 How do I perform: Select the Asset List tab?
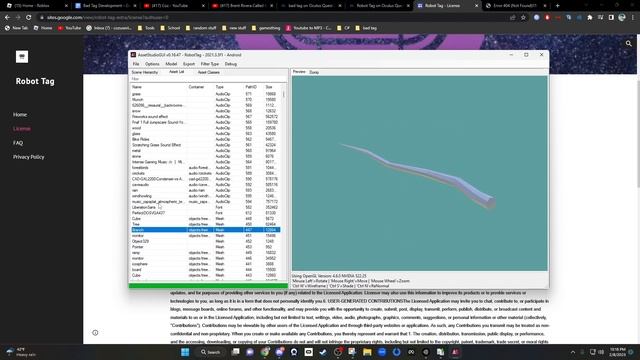[x=177, y=72]
